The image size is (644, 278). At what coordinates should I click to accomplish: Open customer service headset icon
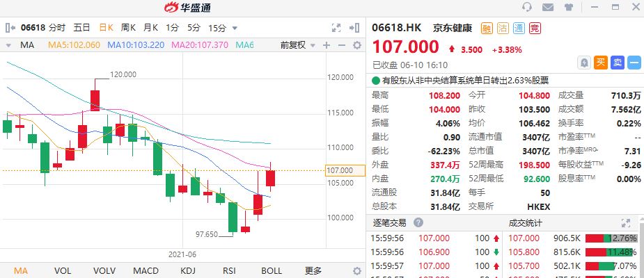click(527, 7)
